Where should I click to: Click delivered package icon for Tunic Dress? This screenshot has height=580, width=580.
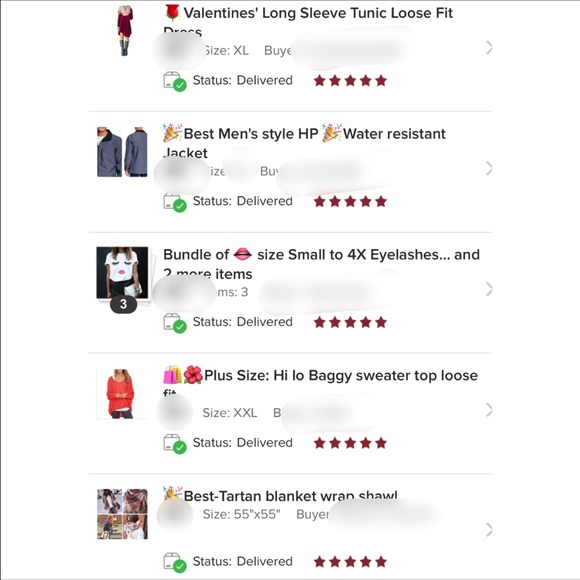tap(175, 81)
